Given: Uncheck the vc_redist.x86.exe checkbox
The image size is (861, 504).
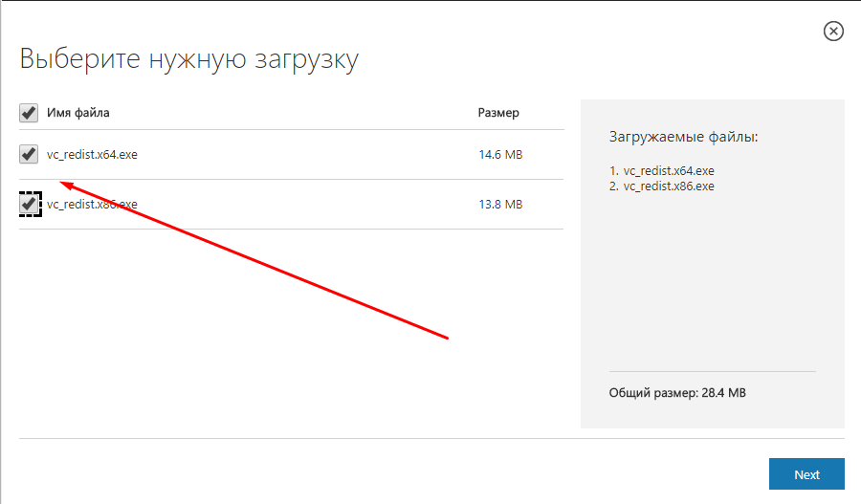Looking at the screenshot, I should (29, 204).
